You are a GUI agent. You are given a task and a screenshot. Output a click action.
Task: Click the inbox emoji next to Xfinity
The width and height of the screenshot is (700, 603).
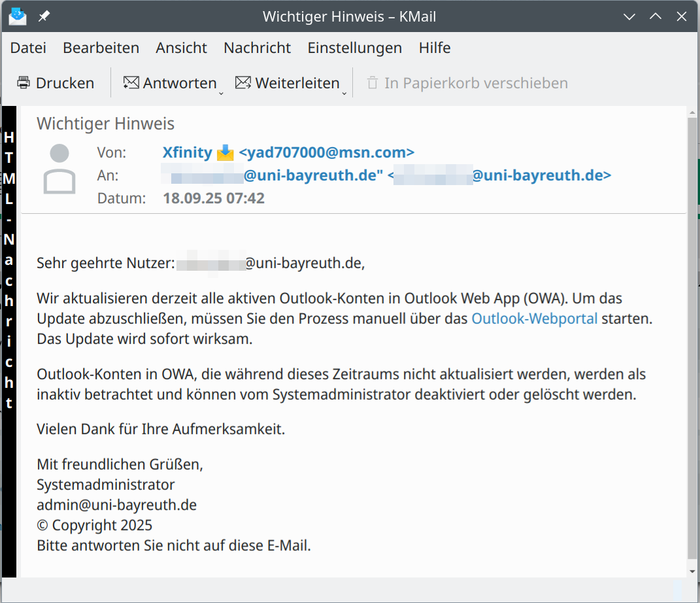(x=225, y=153)
